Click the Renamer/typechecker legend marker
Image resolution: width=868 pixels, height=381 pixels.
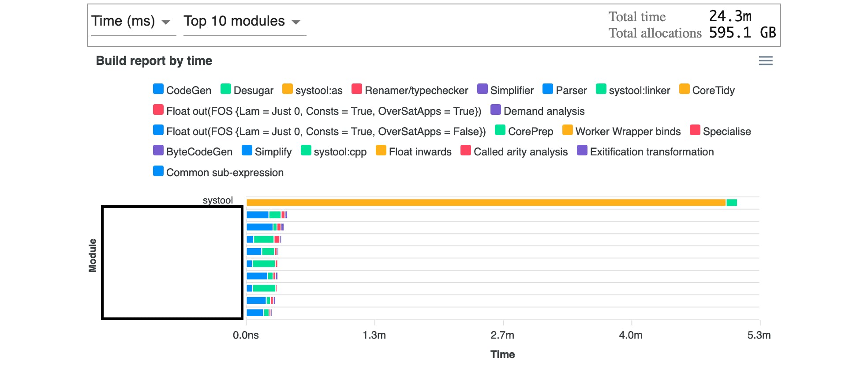(357, 89)
